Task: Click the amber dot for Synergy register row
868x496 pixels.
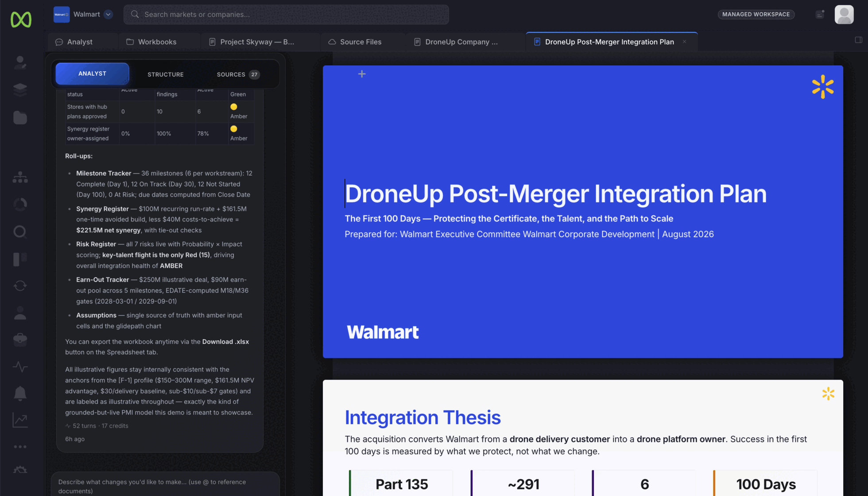Action: [234, 129]
